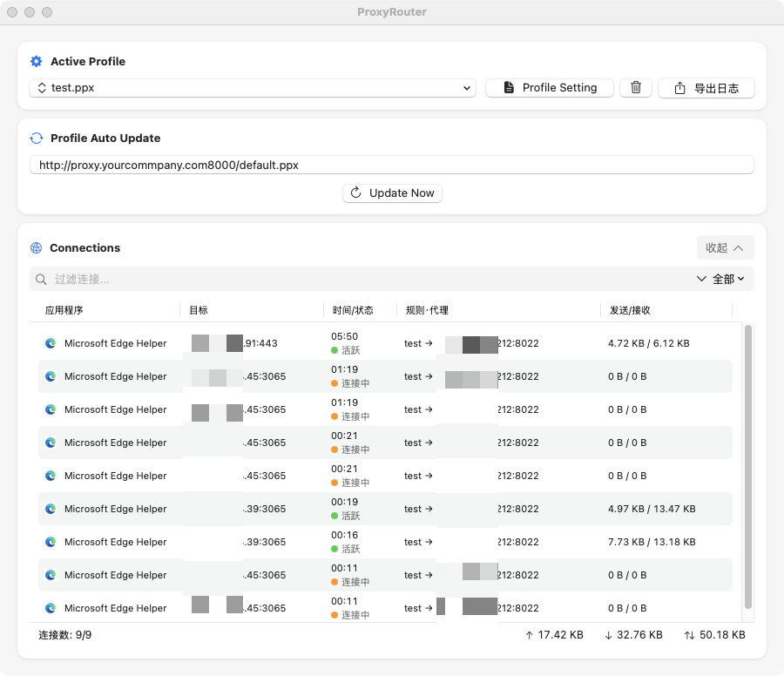Sort by 应用程序 column header
The height and width of the screenshot is (676, 784).
click(x=64, y=310)
